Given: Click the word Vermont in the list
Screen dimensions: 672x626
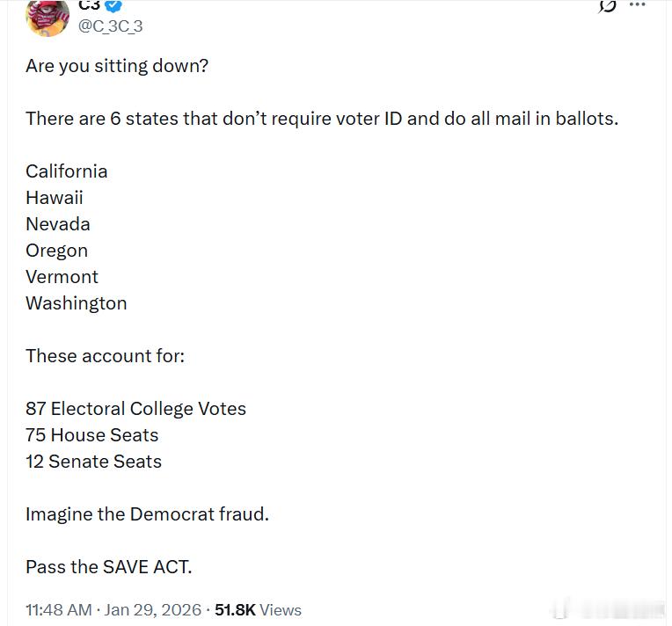Looking at the screenshot, I should (62, 277).
